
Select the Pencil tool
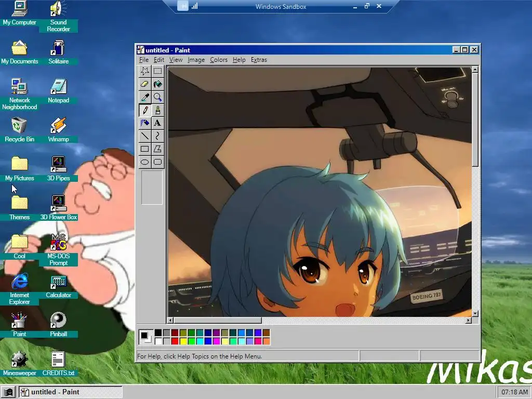[145, 110]
